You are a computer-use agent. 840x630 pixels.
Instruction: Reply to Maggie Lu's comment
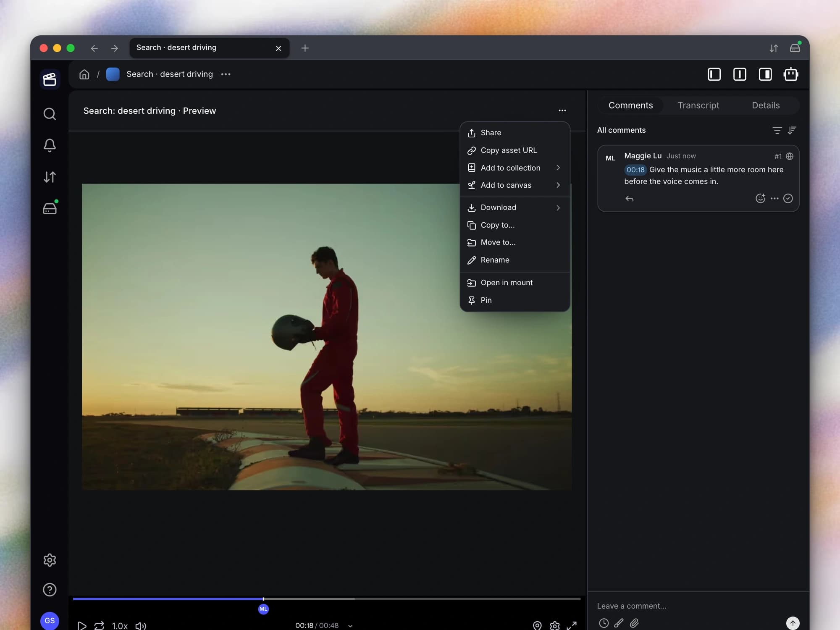click(x=629, y=199)
